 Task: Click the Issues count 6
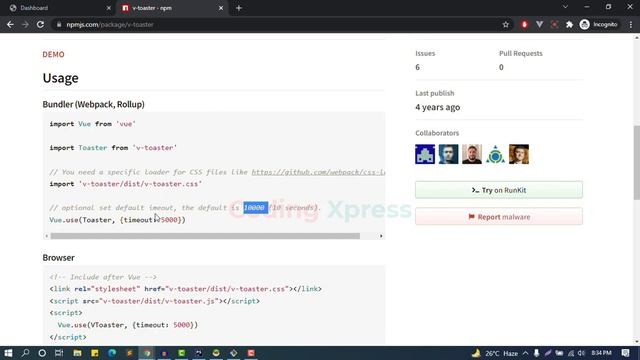coord(418,67)
